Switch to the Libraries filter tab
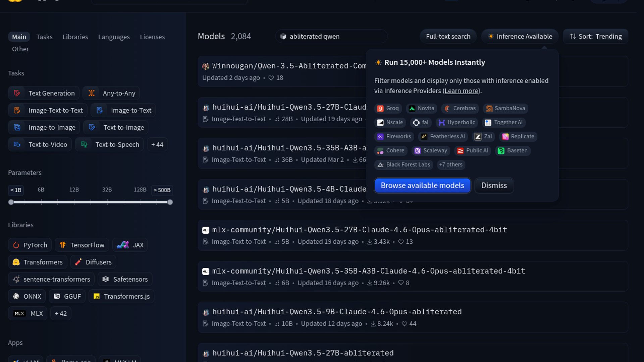 (x=75, y=37)
